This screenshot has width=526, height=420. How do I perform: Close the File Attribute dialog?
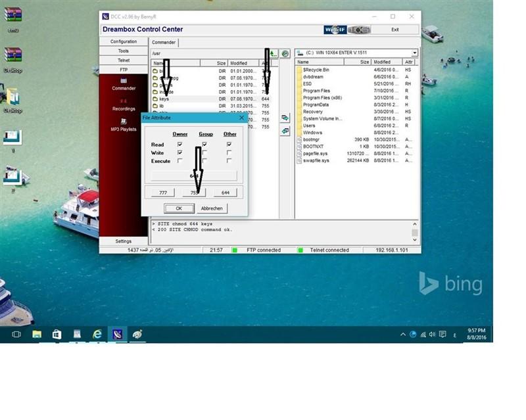(241, 118)
